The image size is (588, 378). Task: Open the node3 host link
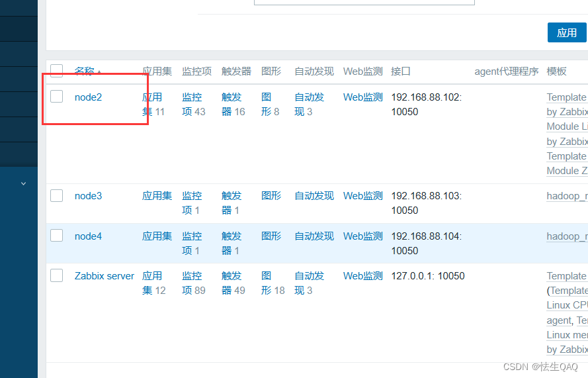(x=88, y=196)
